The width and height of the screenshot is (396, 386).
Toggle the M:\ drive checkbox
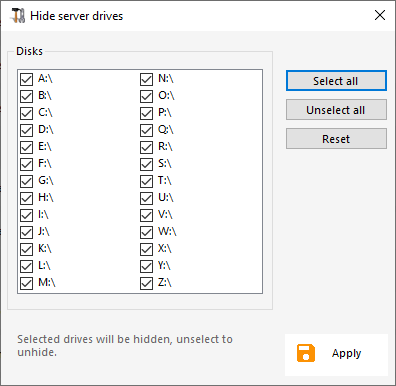click(26, 283)
